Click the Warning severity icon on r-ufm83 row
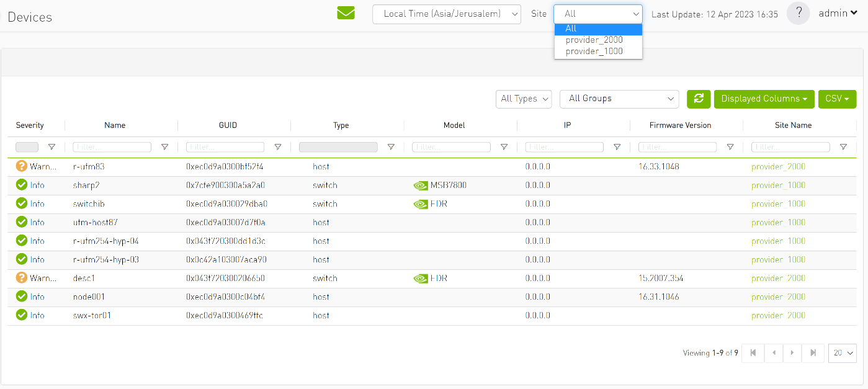This screenshot has width=868, height=389. (x=22, y=166)
